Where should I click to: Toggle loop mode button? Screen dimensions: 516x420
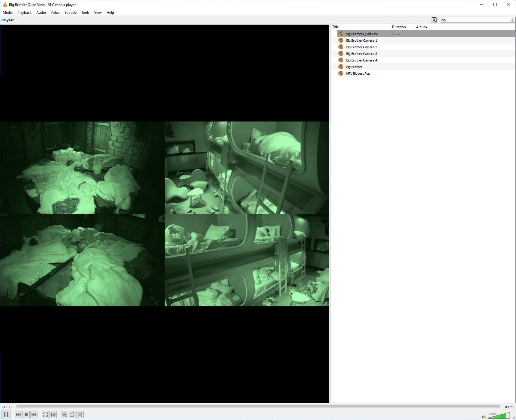tap(72, 415)
